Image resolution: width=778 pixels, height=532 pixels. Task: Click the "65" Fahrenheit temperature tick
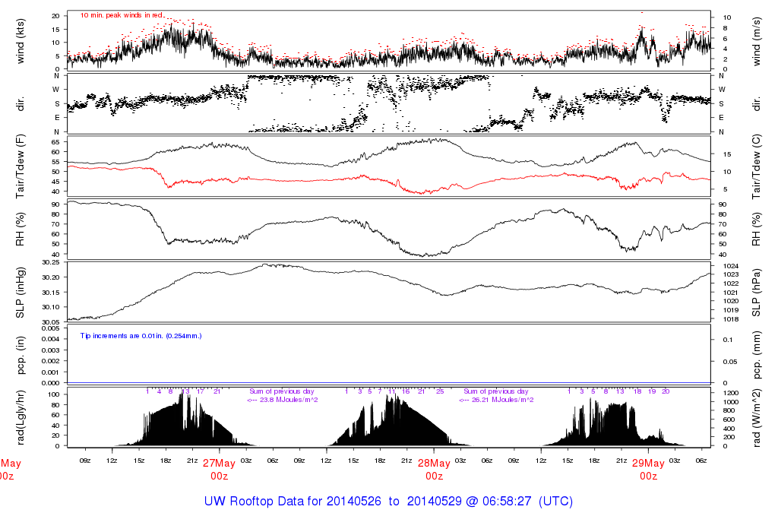55,142
